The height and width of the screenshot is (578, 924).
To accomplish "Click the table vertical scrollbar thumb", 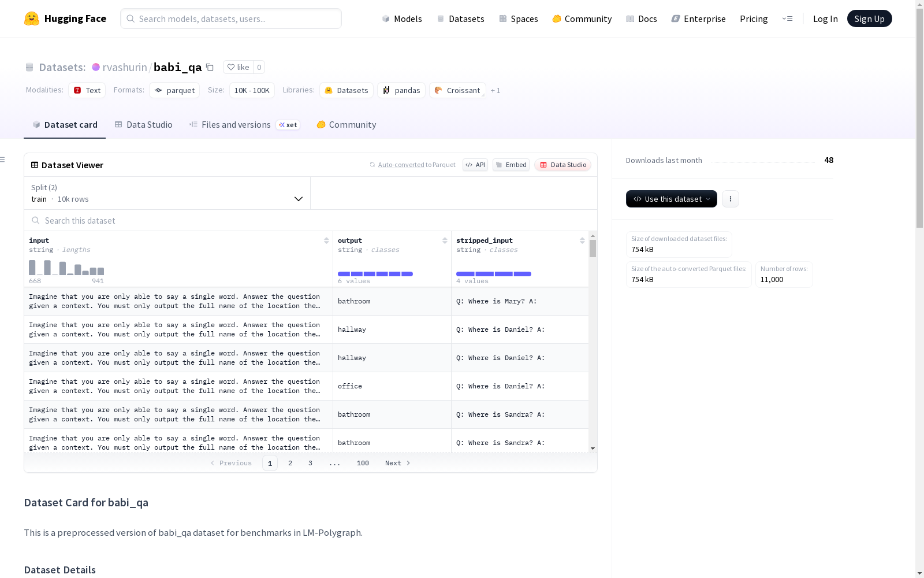I will (593, 249).
